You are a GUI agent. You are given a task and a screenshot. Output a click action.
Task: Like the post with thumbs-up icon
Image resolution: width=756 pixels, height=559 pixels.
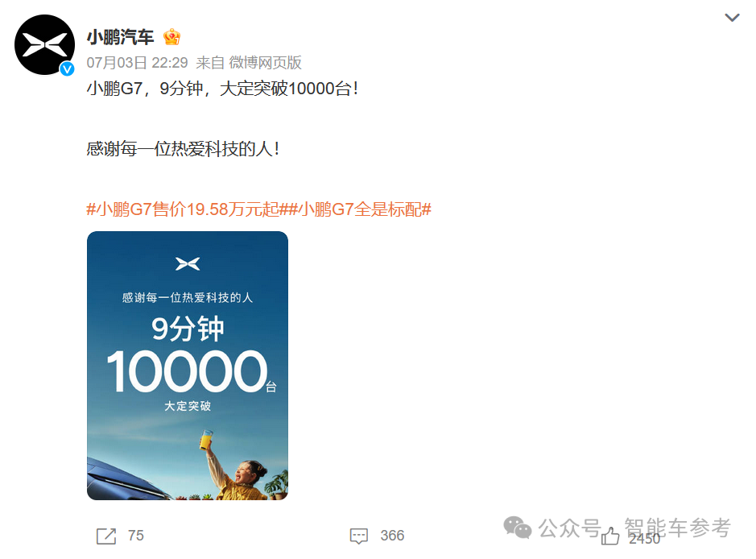click(x=610, y=536)
